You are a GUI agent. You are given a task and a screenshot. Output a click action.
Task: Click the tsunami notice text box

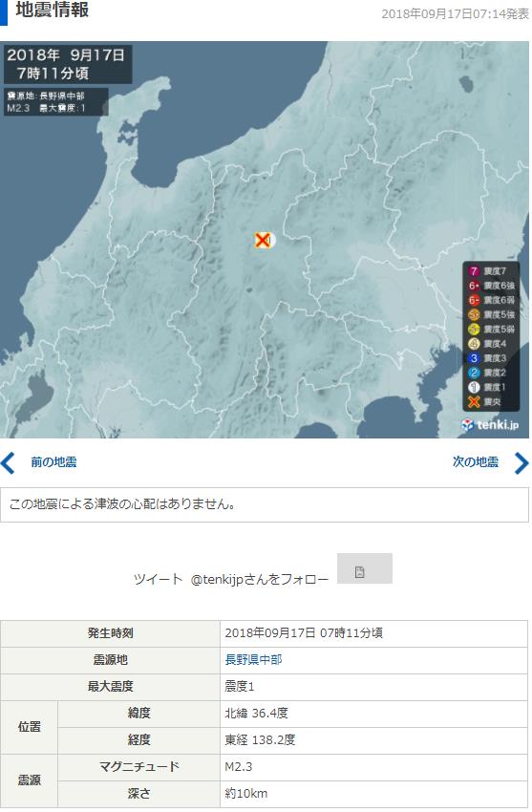pos(265,504)
